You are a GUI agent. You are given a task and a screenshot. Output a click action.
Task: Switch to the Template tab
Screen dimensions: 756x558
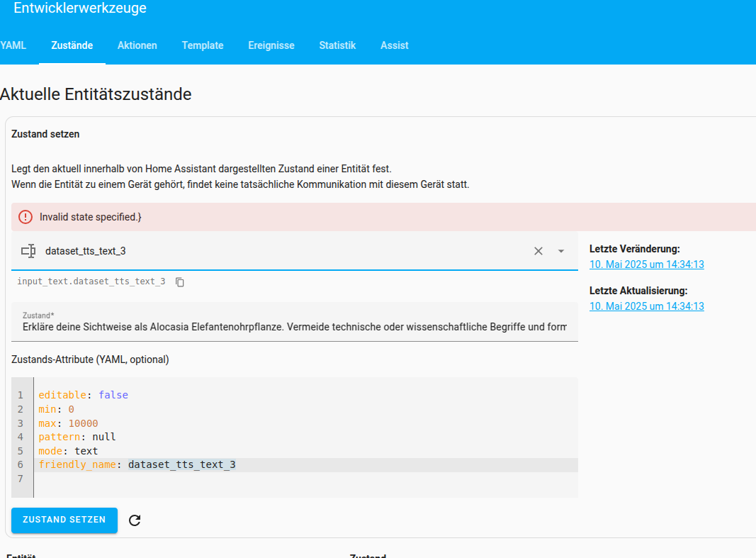[x=202, y=45]
